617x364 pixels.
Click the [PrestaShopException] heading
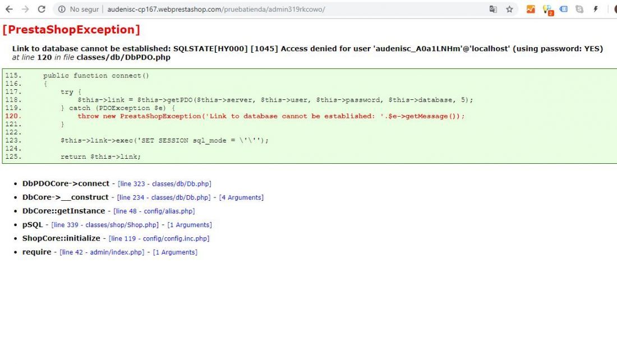[71, 30]
